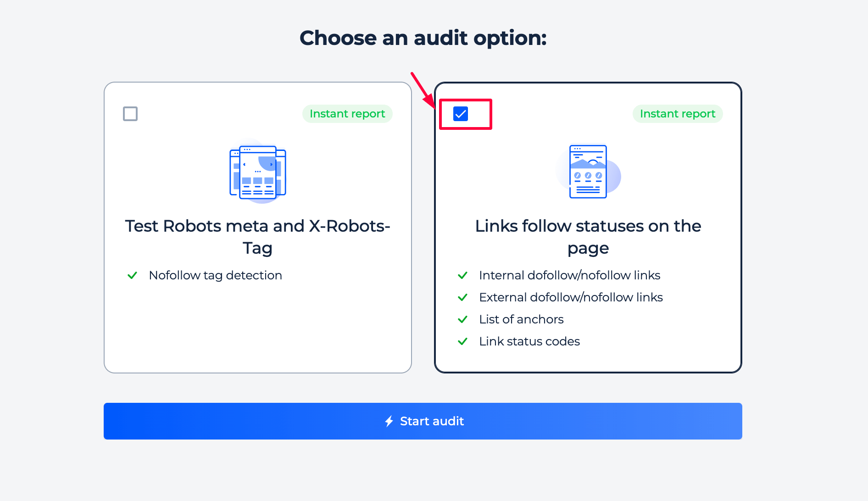The height and width of the screenshot is (501, 868).
Task: Click the green check beside Internal dofollow/nofollow links
Action: [x=462, y=275]
